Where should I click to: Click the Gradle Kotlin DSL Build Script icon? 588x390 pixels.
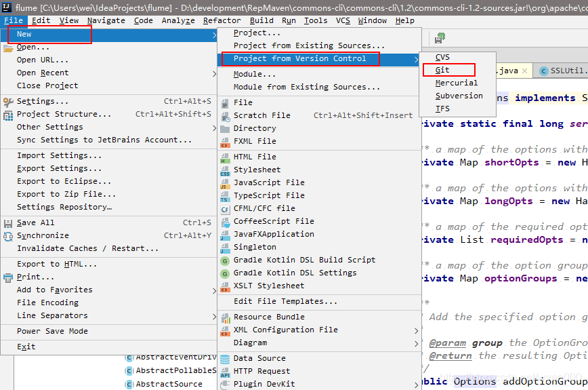tap(225, 261)
